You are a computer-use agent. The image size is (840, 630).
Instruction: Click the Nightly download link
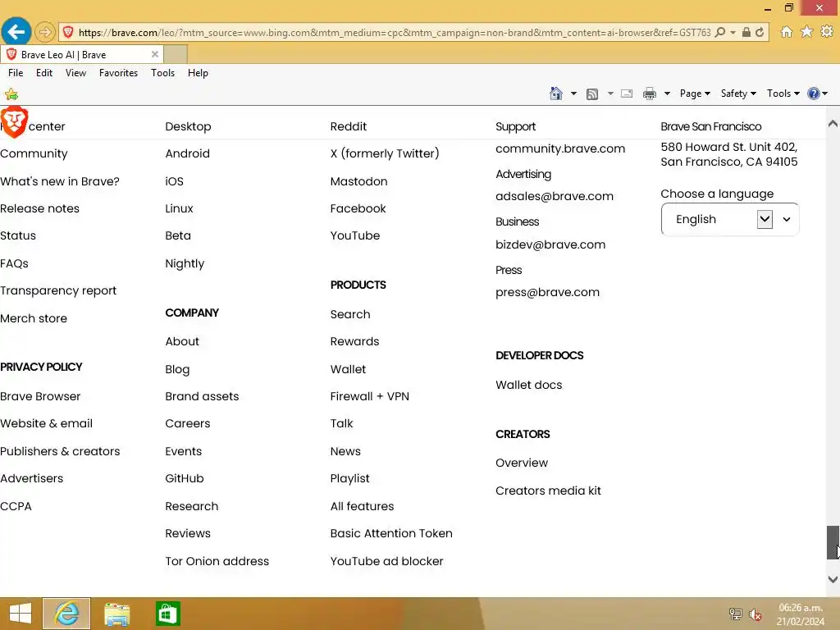pos(185,263)
